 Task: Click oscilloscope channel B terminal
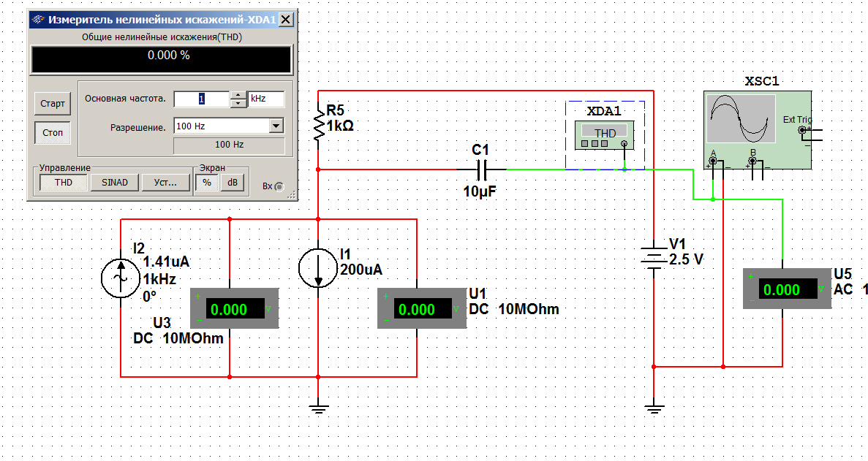pos(752,161)
